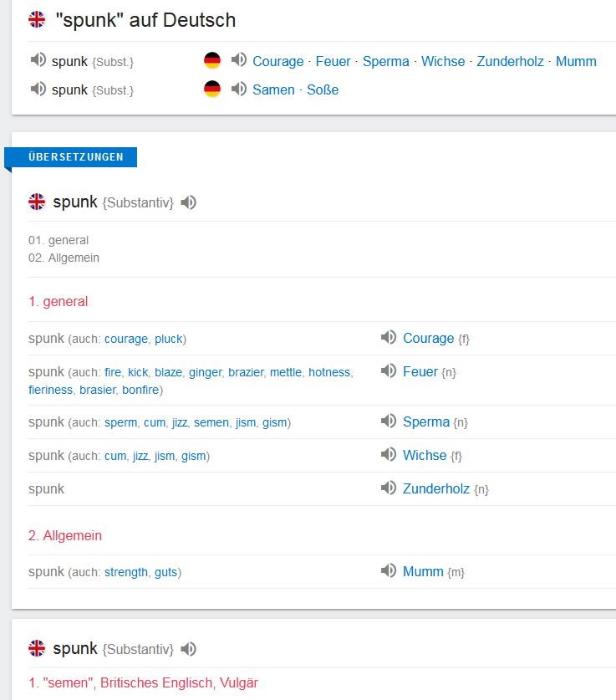Play pronunciation for Wichse entry
Image resolution: width=616 pixels, height=700 pixels.
coord(388,455)
